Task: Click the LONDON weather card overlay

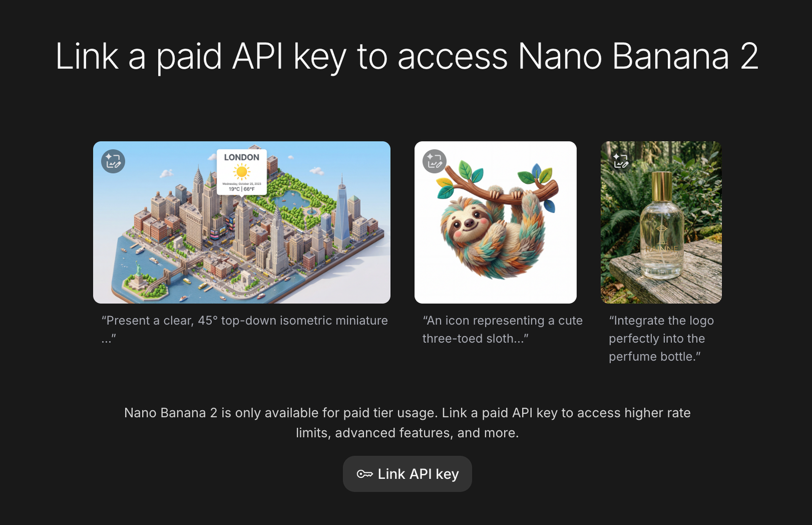Action: pos(242,157)
